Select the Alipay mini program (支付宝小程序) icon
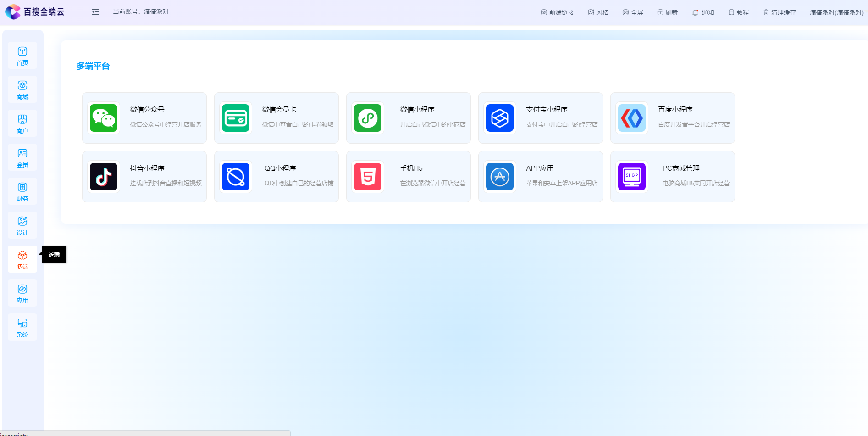868x436 pixels. [500, 118]
